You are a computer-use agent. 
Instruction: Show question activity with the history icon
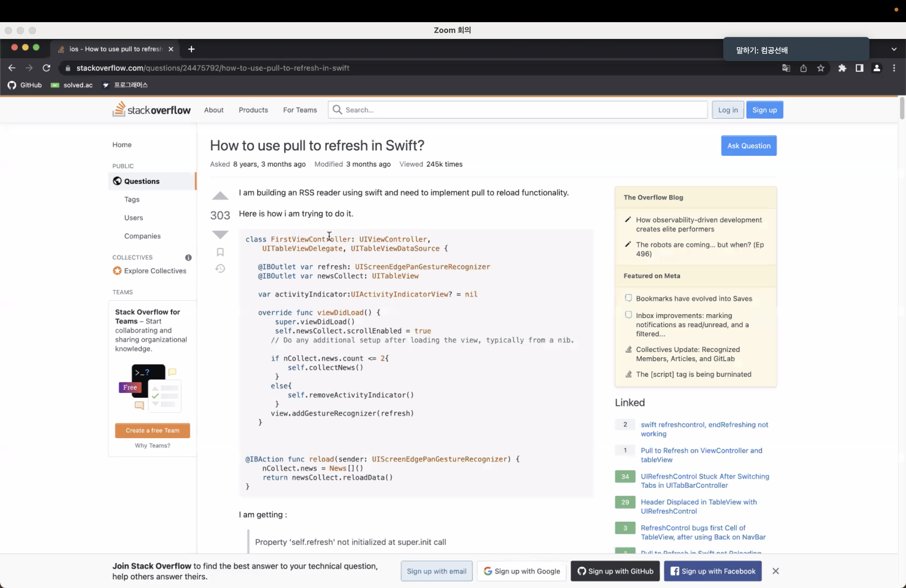(220, 269)
